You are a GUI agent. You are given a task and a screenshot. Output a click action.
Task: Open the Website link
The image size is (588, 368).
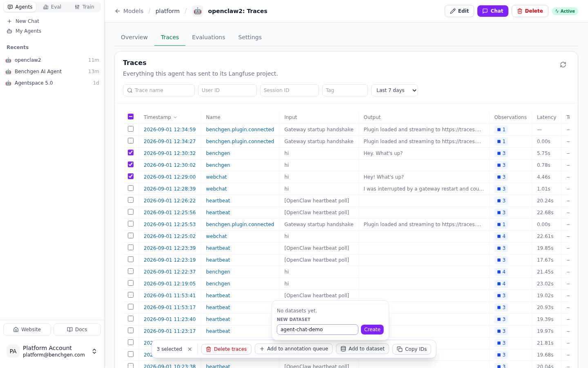(x=27, y=330)
